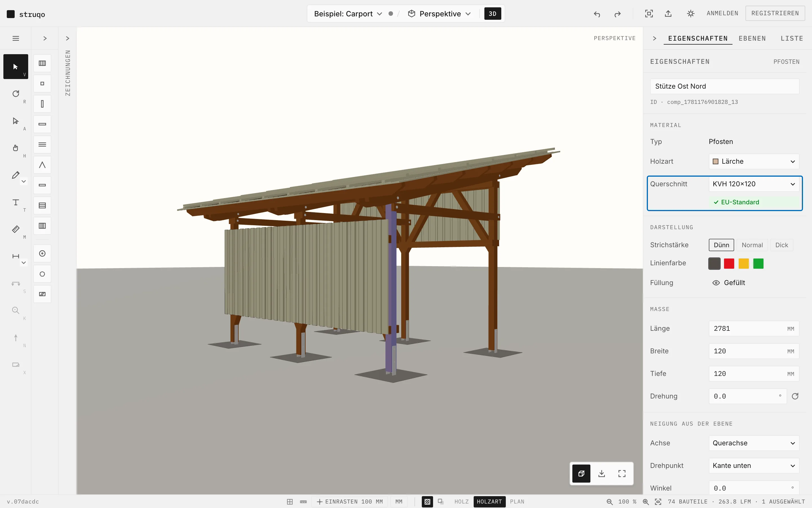Toggle the Gefüllt fill visibility eye
Viewport: 812px width, 508px height.
pyautogui.click(x=716, y=283)
